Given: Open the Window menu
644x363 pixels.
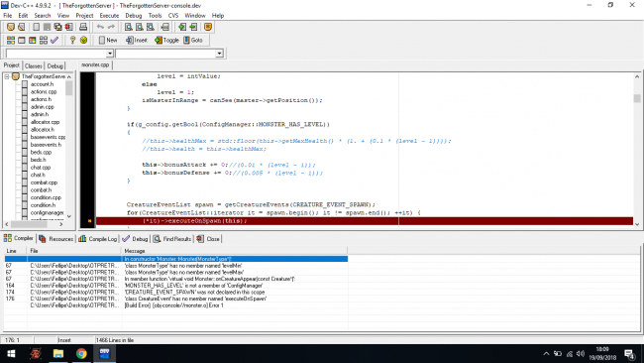Looking at the screenshot, I should (194, 16).
